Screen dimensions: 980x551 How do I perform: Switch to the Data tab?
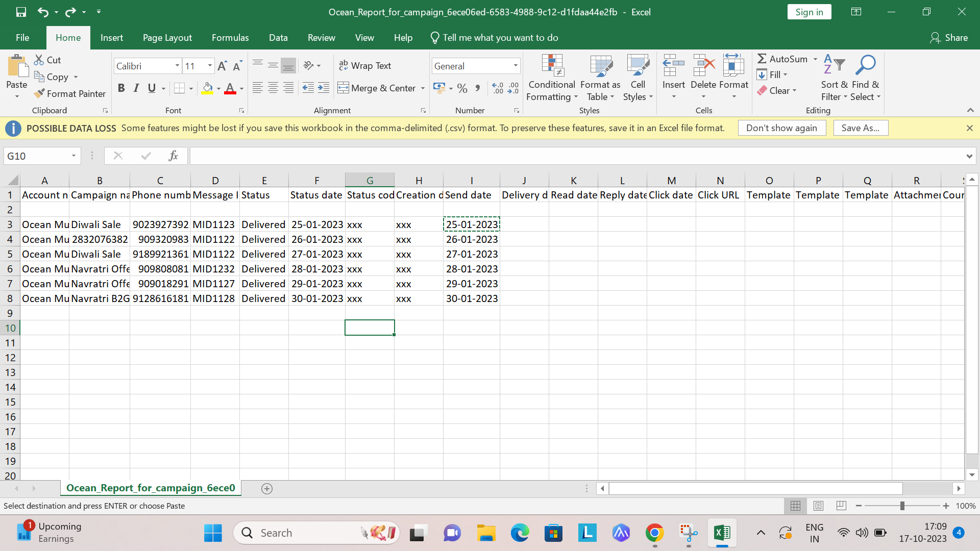coord(278,38)
